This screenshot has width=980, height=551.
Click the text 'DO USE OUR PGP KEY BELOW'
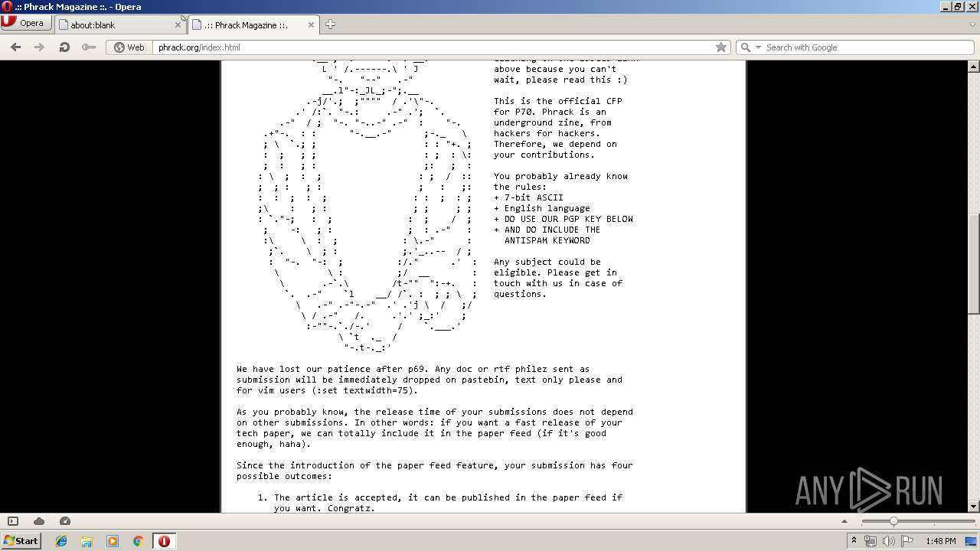569,219
